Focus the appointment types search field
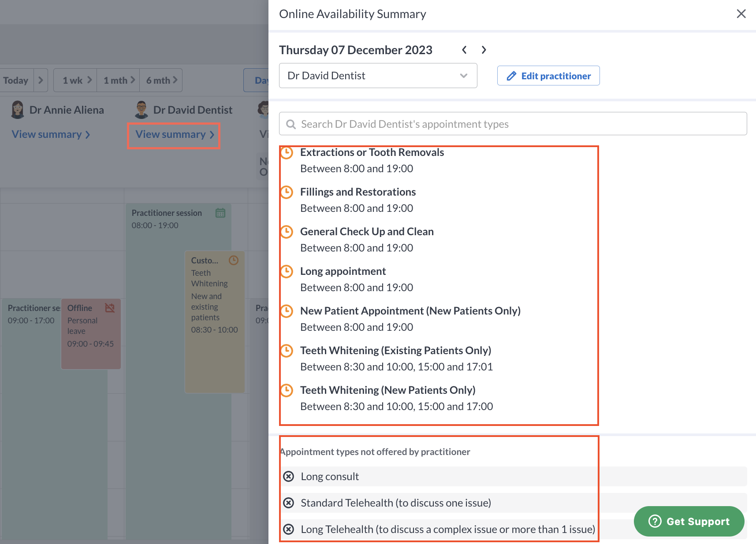Viewport: 756px width, 544px height. (513, 124)
